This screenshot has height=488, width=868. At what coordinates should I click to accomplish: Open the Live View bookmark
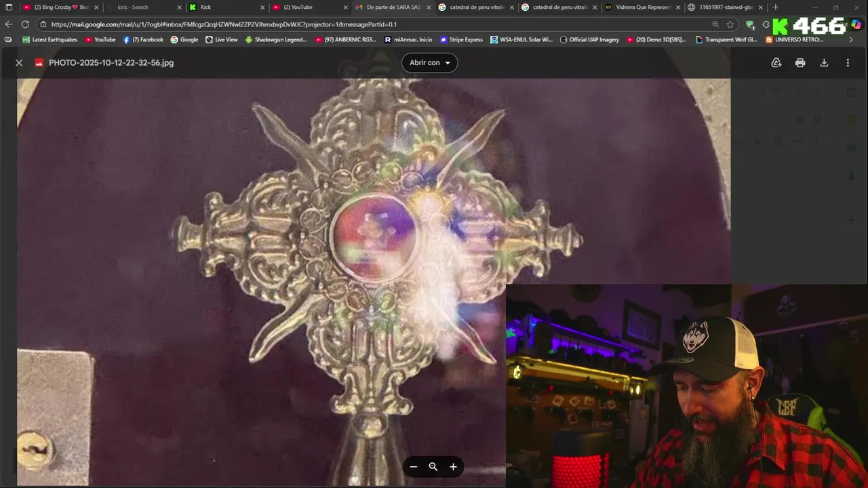coord(221,39)
